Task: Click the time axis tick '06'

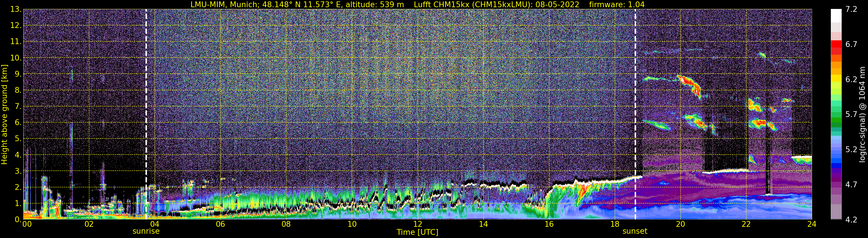Action: coord(220,224)
